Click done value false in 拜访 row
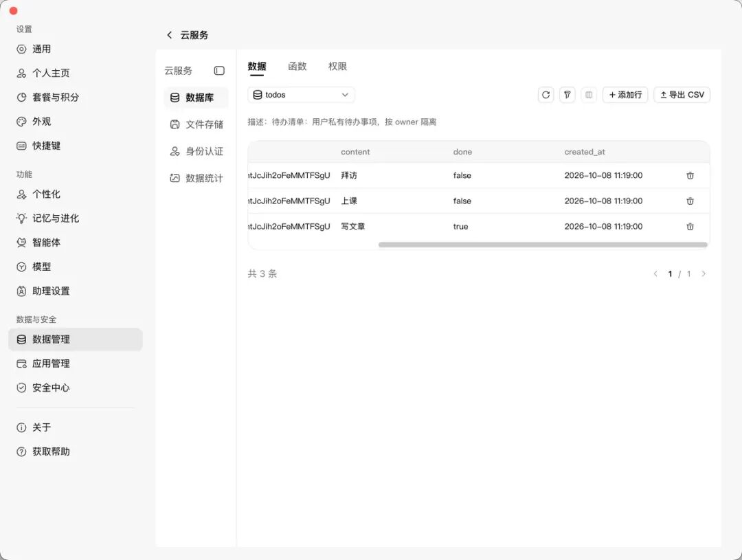This screenshot has width=742, height=560. pyautogui.click(x=462, y=175)
